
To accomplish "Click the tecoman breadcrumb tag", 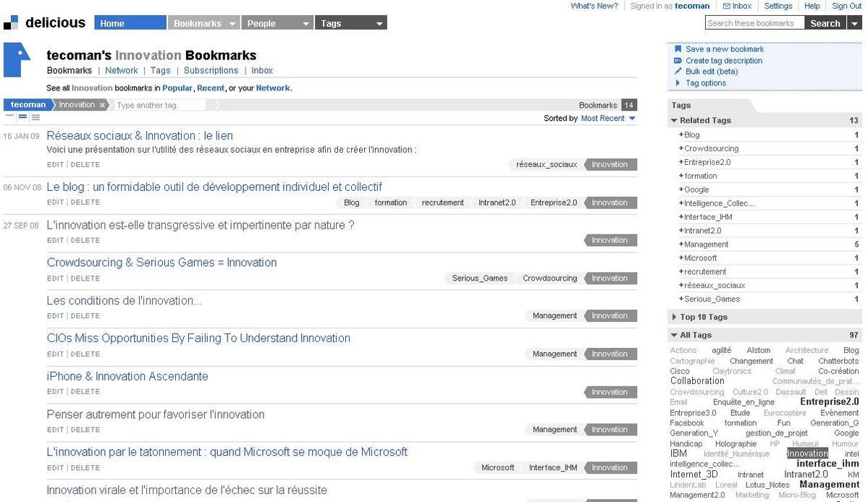I will click(28, 104).
